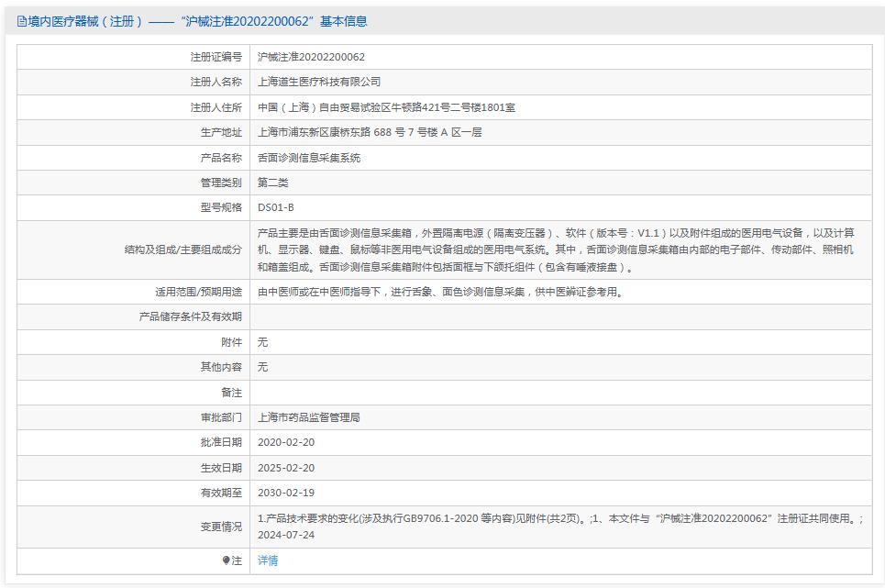Click the 生产地址 production address cell
885x588 pixels.
coord(377,132)
